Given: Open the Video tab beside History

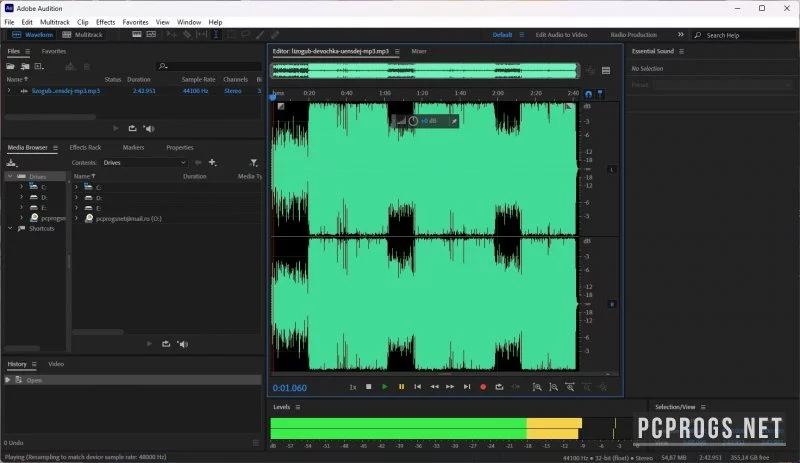Looking at the screenshot, I should (x=56, y=364).
